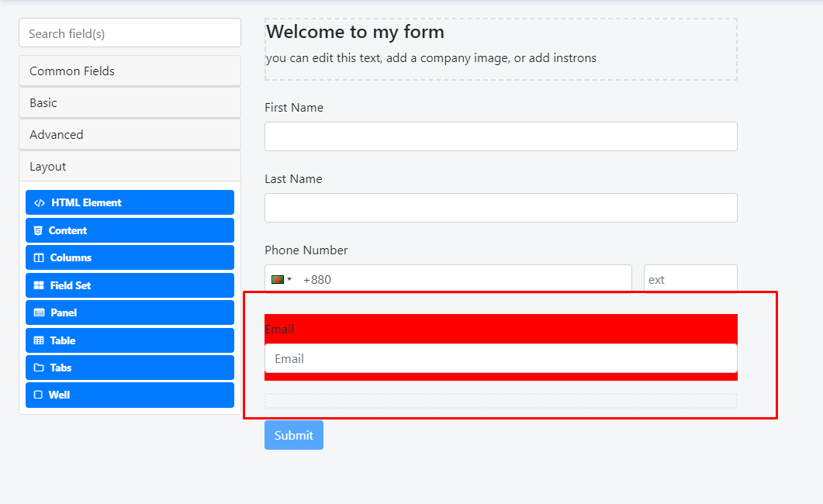Viewport: 823px width, 504px height.
Task: Click the phone extension ext field
Action: click(x=690, y=279)
